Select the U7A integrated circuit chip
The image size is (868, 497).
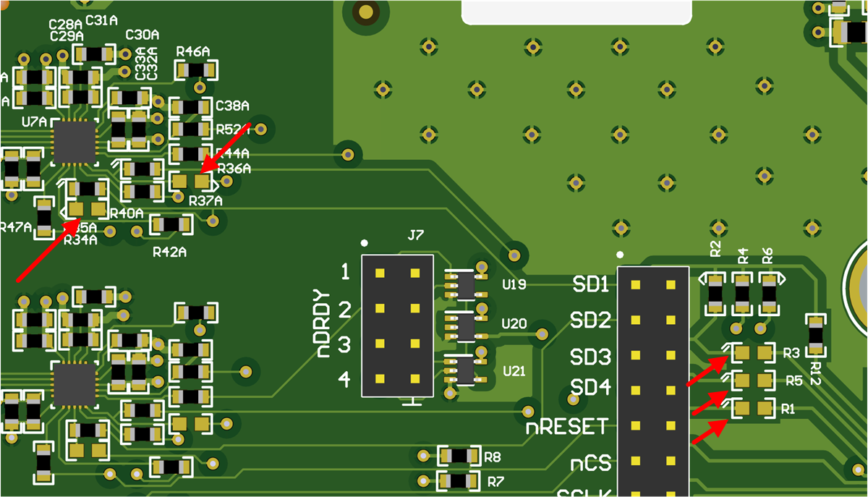(x=75, y=143)
